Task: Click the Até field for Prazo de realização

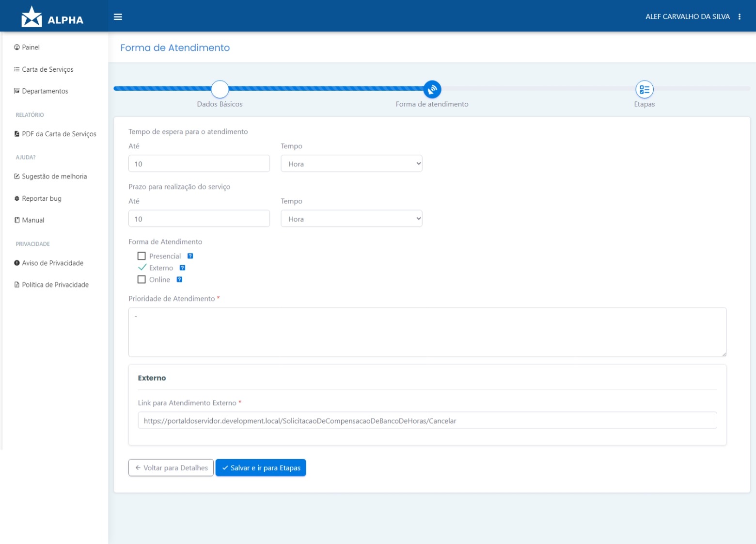Action: pyautogui.click(x=199, y=219)
